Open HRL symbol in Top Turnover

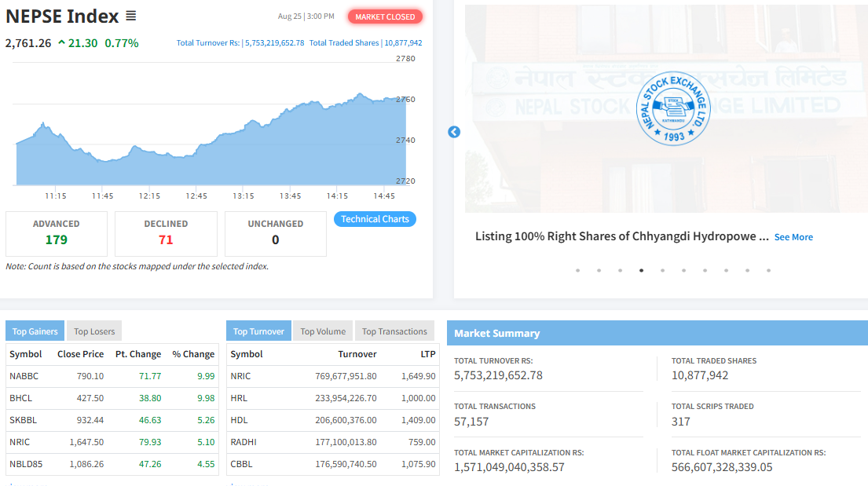tap(239, 398)
